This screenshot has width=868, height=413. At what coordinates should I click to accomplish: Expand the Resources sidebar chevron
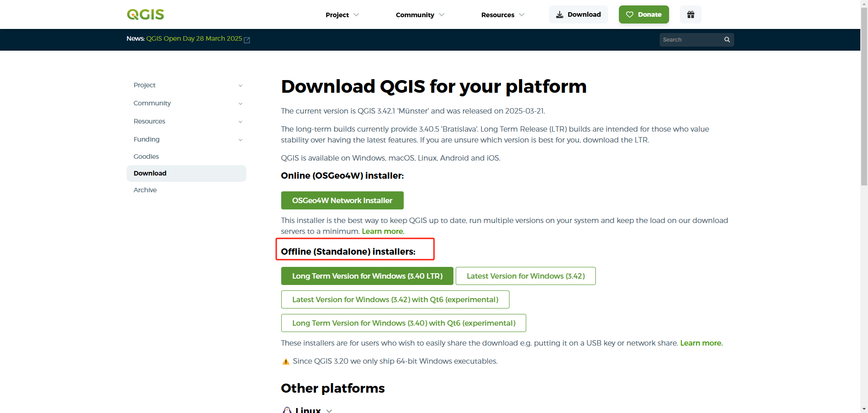click(241, 122)
